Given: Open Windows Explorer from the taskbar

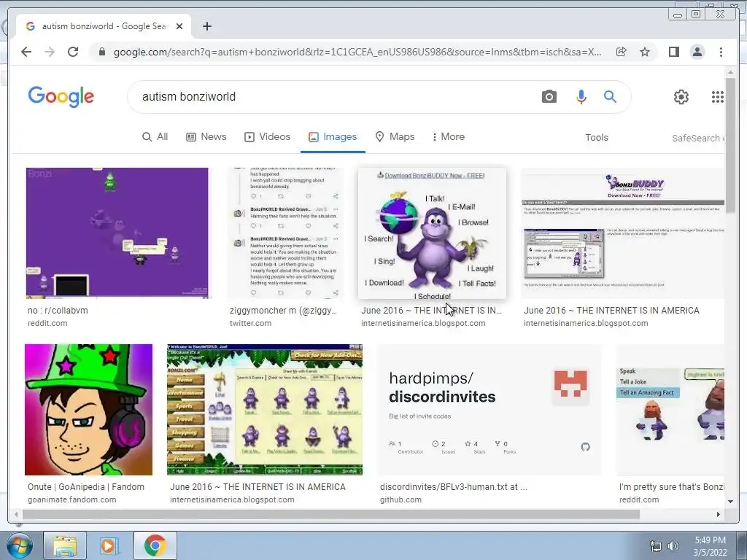Looking at the screenshot, I should 65,545.
